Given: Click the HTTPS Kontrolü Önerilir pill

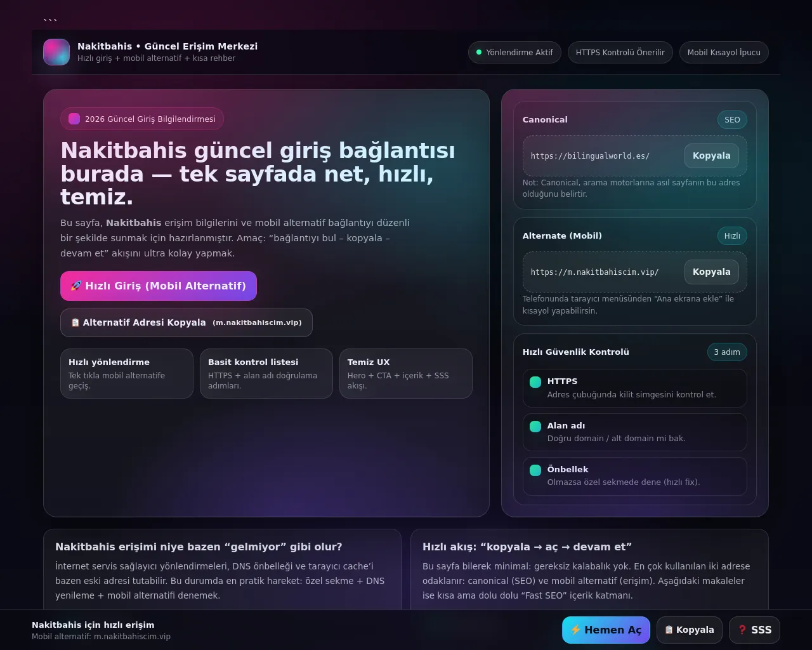Looking at the screenshot, I should [x=620, y=52].
